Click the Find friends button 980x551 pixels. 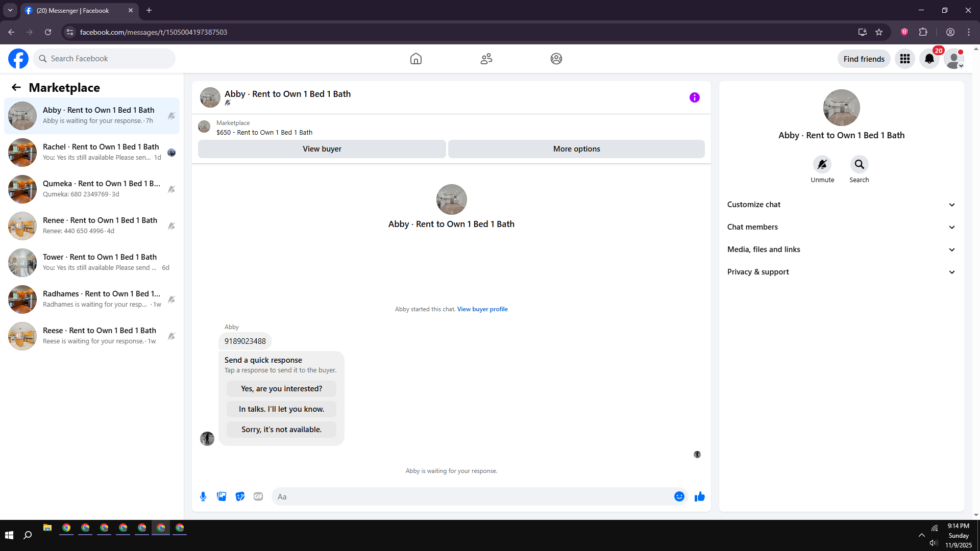[864, 59]
